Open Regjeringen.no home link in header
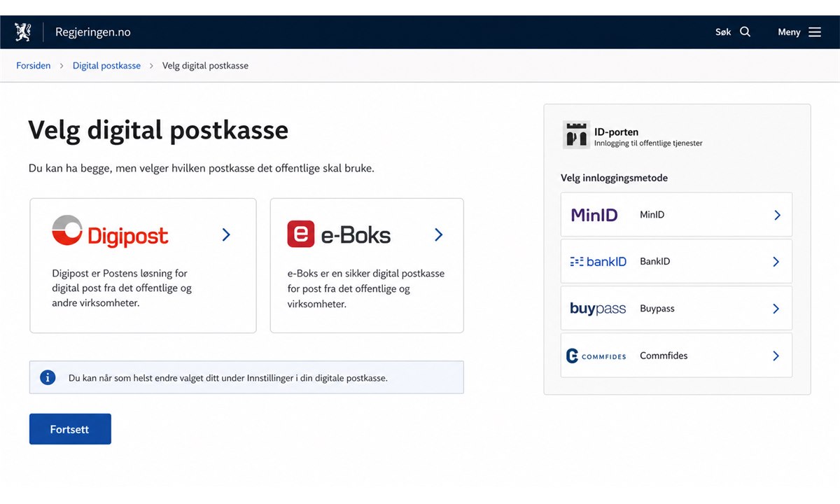840x504 pixels. 92,32
